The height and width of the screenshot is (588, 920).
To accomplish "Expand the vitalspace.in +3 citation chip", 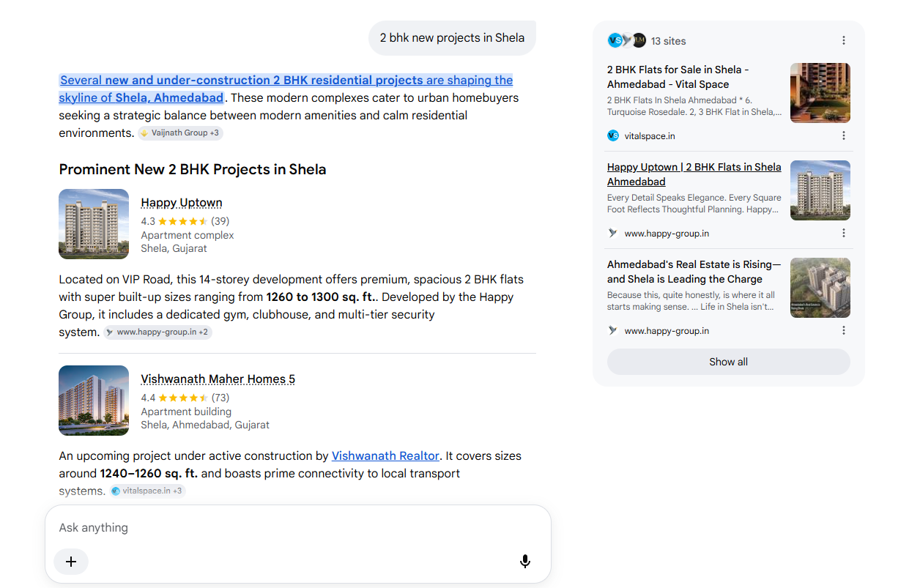I will (x=147, y=491).
